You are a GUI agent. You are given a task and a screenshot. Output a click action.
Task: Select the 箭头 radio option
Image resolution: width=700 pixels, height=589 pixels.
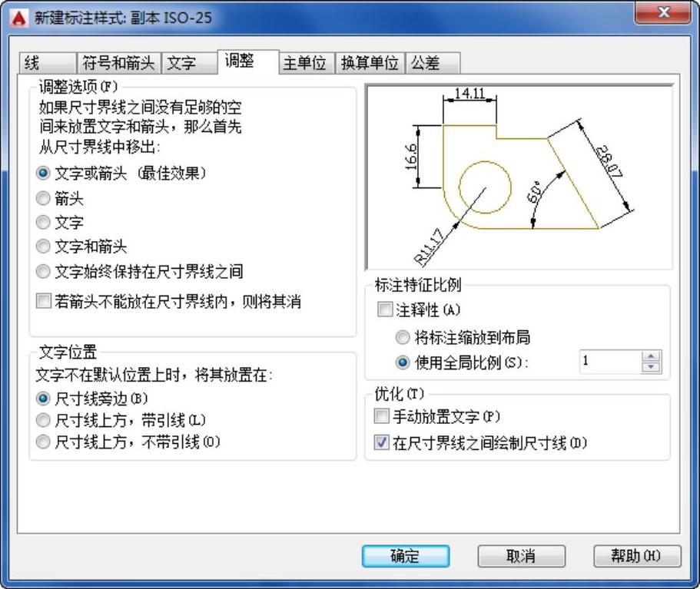click(43, 199)
